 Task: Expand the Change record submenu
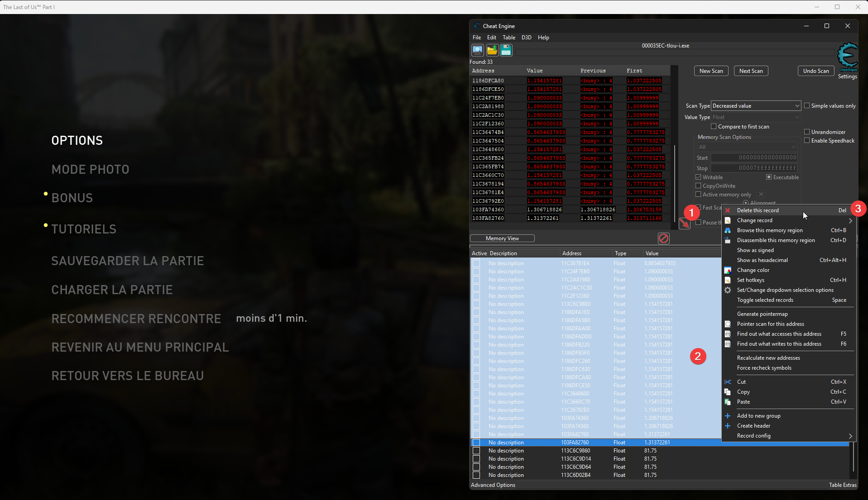pos(788,220)
